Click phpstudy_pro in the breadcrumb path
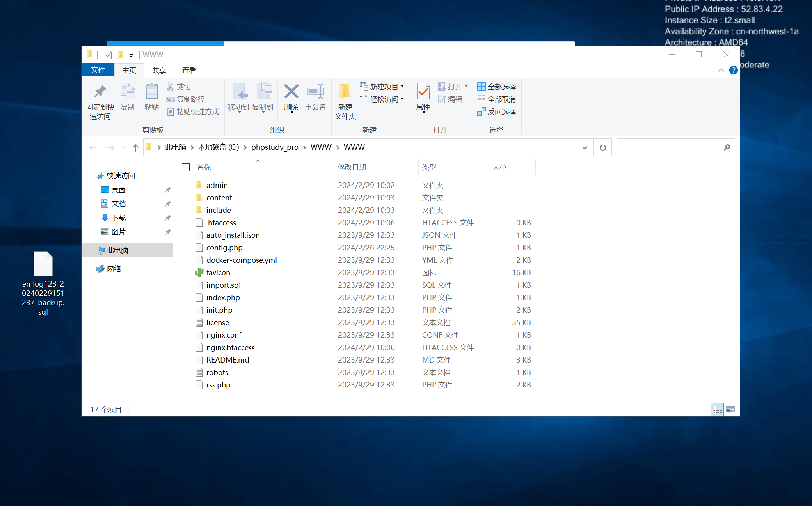This screenshot has height=506, width=812. pyautogui.click(x=274, y=147)
